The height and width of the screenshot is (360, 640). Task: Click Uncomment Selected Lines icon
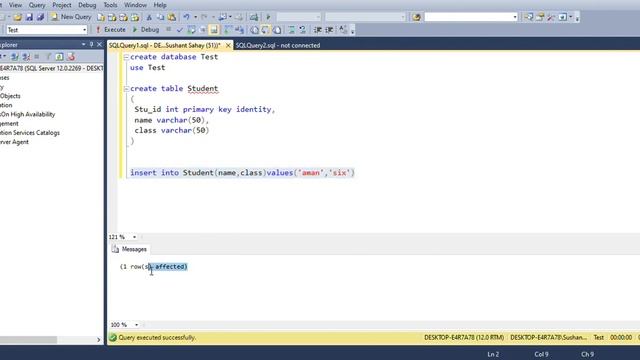pyautogui.click(x=302, y=30)
